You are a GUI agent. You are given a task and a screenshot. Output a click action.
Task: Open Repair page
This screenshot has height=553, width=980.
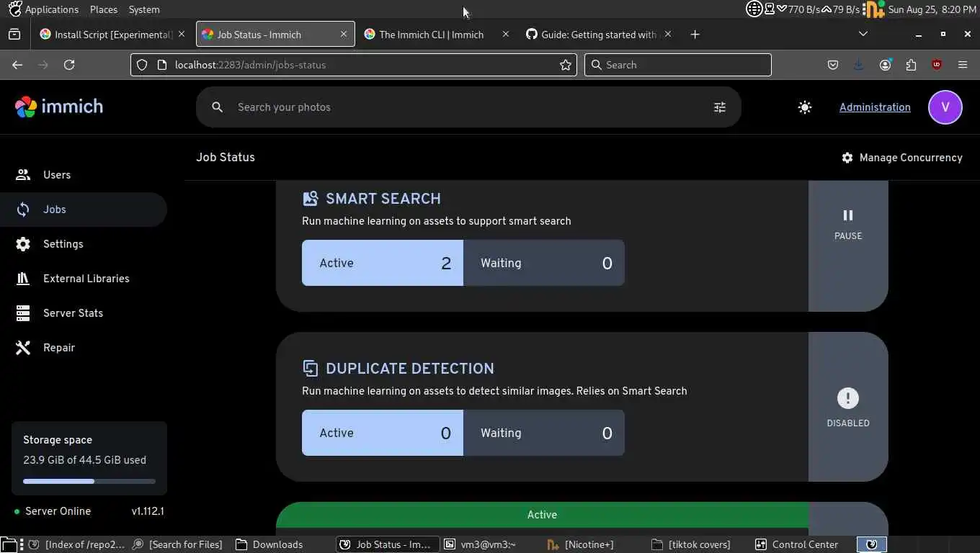pos(84,348)
